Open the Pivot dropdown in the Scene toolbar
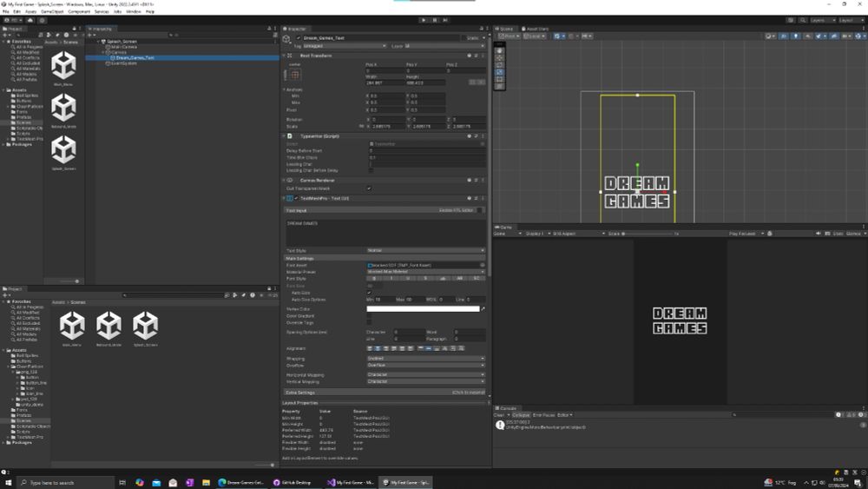The image size is (868, 489). click(x=510, y=36)
